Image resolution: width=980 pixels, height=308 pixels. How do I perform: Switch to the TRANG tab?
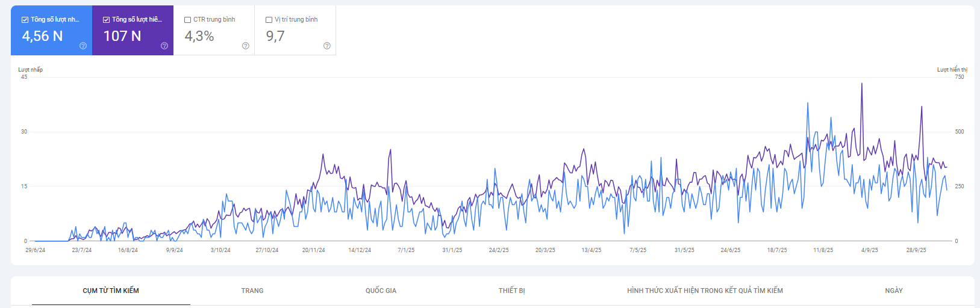[x=252, y=291]
